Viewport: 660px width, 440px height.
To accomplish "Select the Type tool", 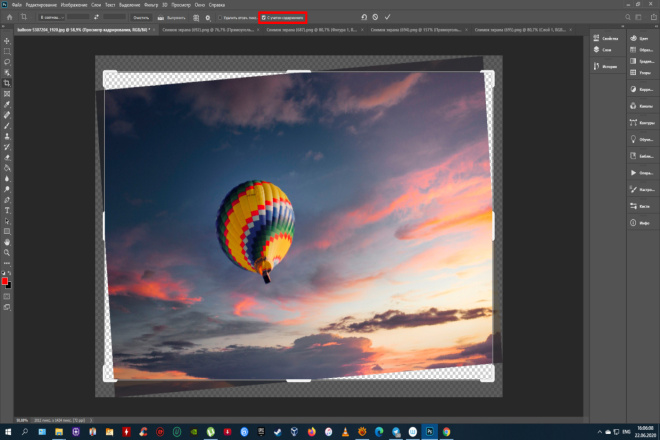I will [7, 211].
